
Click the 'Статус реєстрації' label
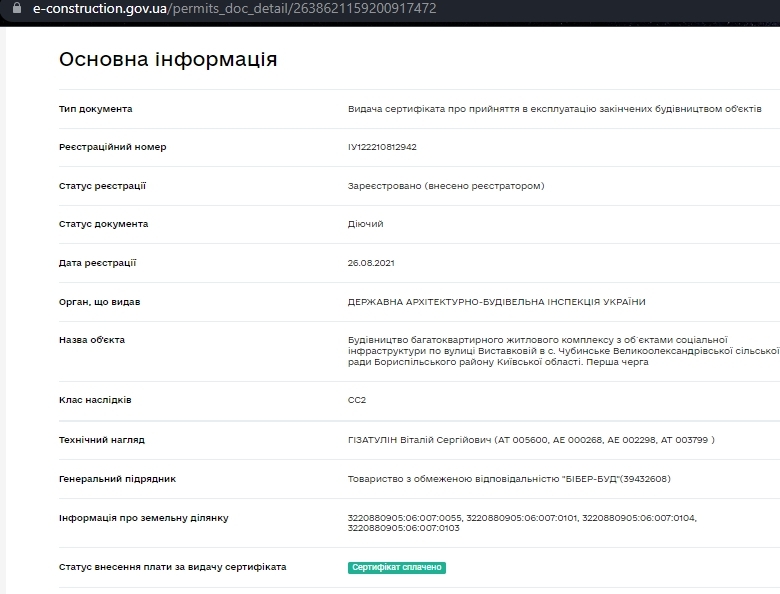[102, 186]
